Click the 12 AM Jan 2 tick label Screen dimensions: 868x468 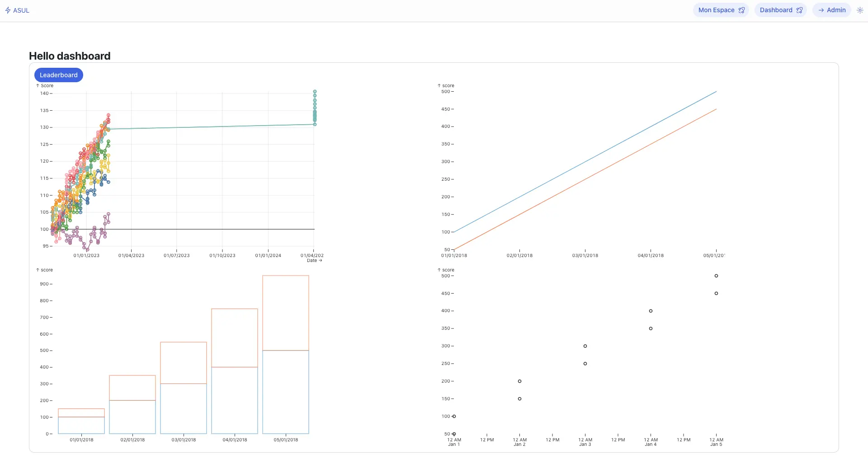point(519,442)
